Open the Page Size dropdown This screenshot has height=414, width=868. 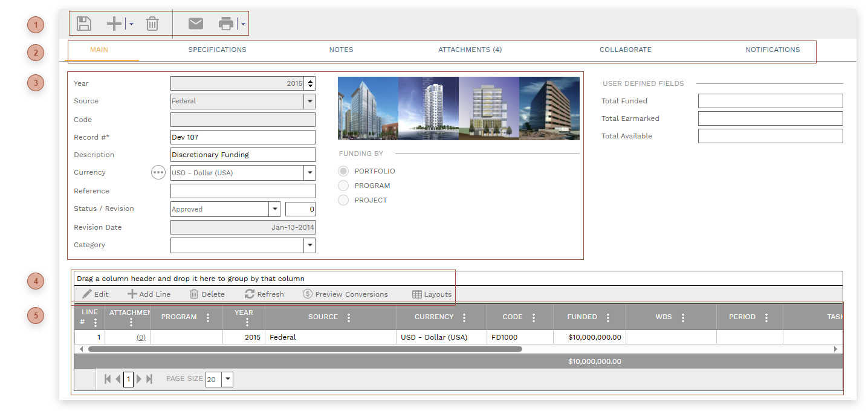pos(227,380)
